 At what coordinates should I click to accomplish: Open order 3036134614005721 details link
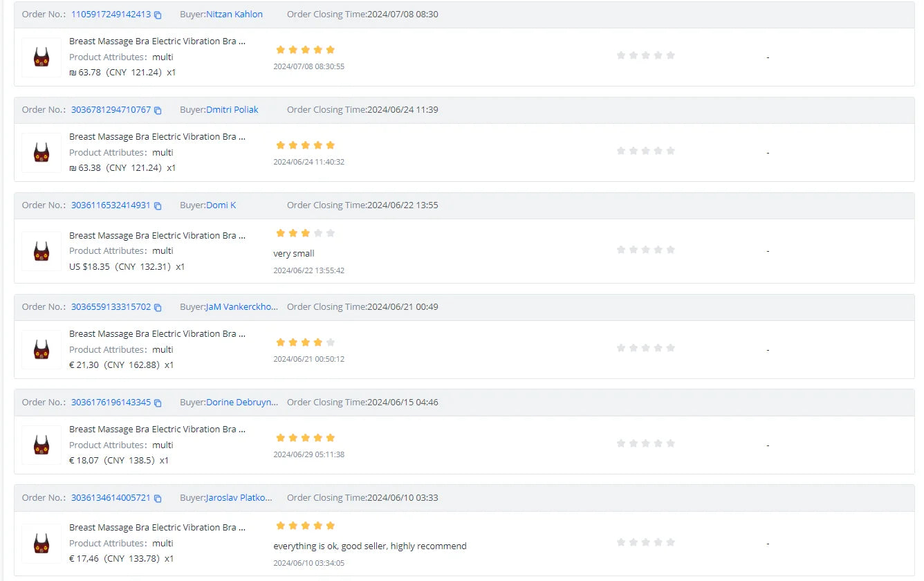[x=111, y=498]
